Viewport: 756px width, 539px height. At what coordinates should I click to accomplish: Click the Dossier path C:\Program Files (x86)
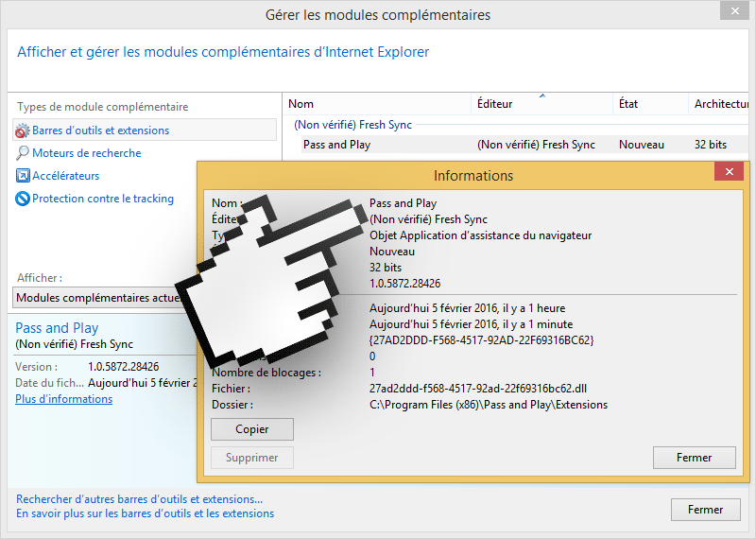pyautogui.click(x=489, y=405)
